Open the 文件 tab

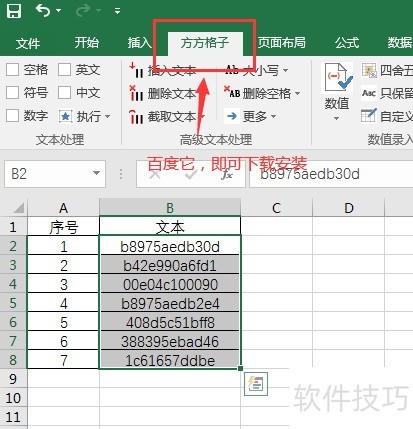28,43
